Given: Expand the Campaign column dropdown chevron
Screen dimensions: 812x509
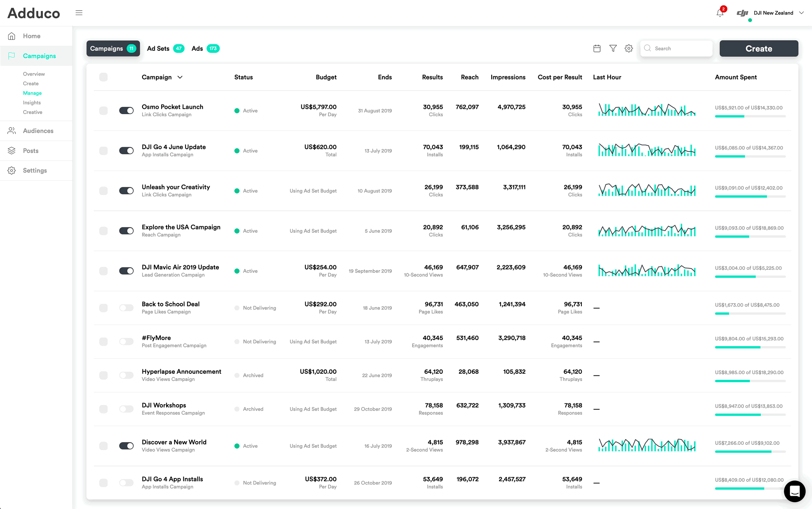Looking at the screenshot, I should [180, 77].
